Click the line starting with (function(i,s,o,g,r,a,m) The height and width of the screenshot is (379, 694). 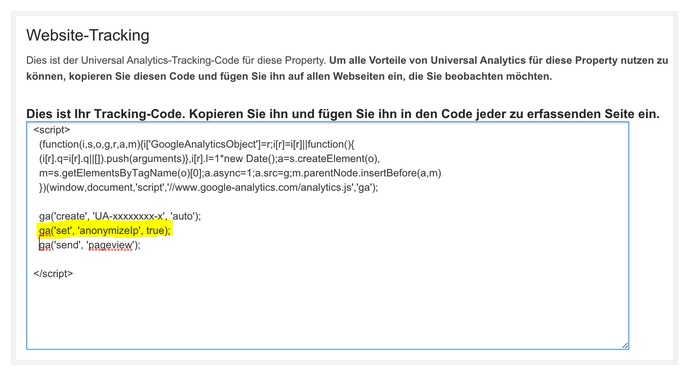click(197, 144)
